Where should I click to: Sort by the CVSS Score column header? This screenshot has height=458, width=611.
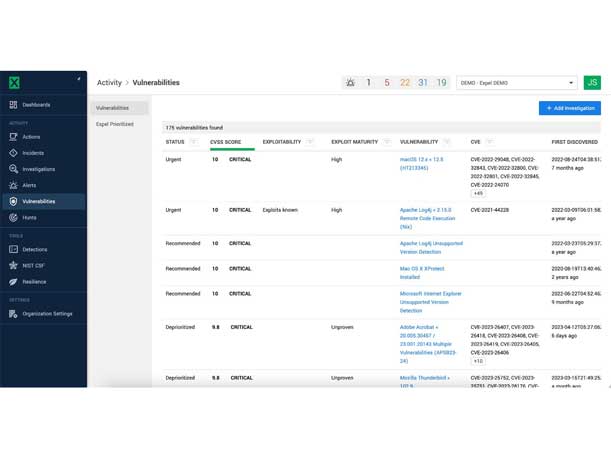click(x=226, y=142)
